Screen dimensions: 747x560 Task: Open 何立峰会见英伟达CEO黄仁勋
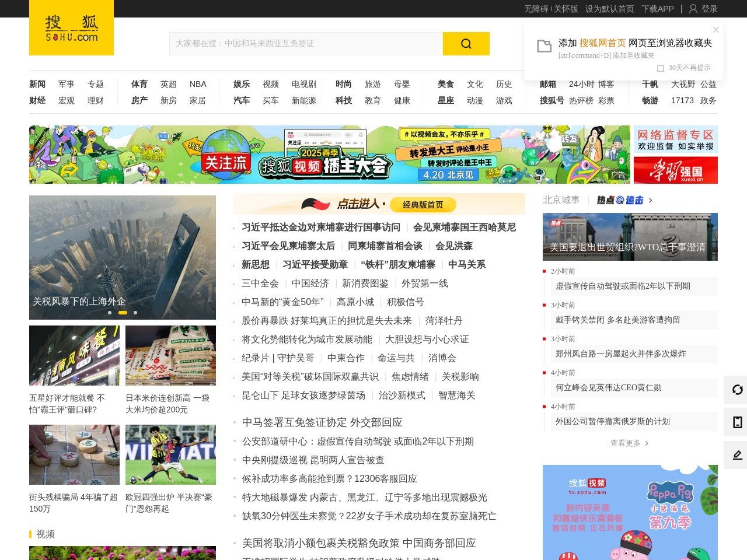[609, 388]
